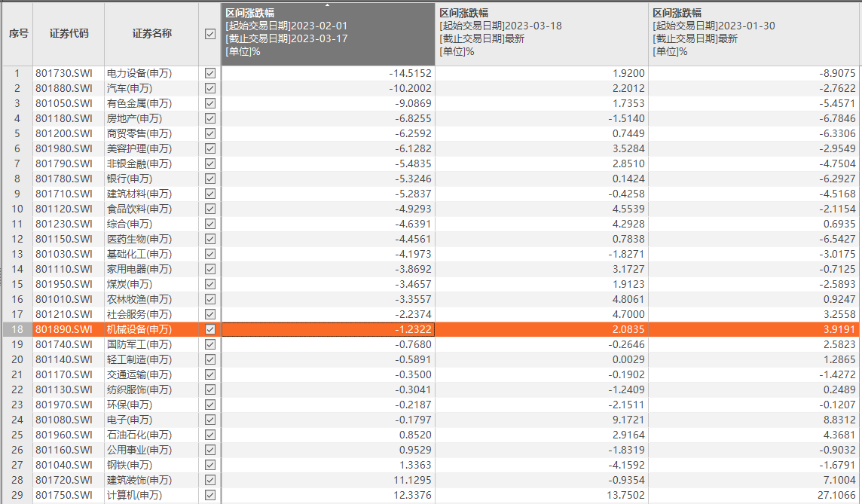Toggle checkbox for 有色金属(申万)
Viewport: 862px width, 504px height.
[210, 103]
